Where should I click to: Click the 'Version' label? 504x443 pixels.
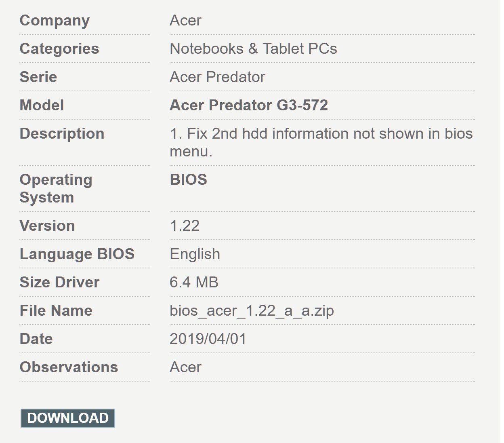click(47, 226)
